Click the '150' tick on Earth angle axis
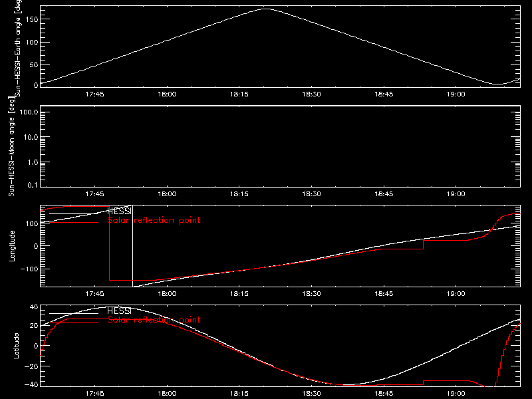The width and height of the screenshot is (532, 399). (x=32, y=19)
